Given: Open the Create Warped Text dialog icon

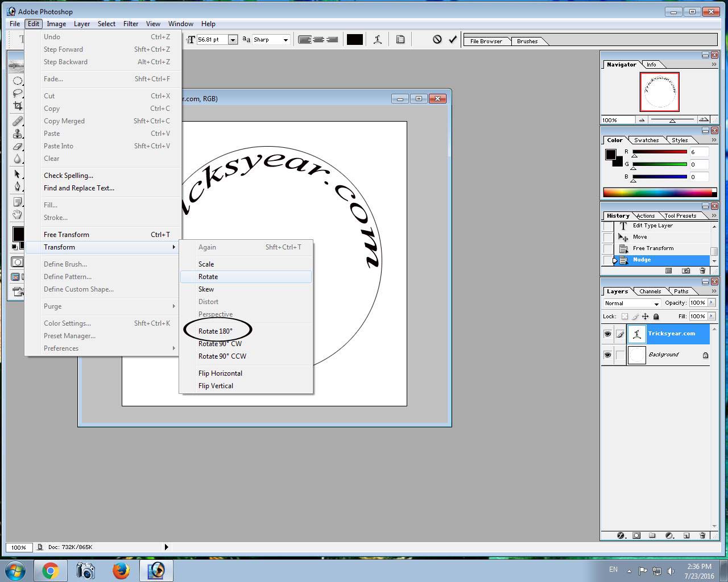Looking at the screenshot, I should pos(378,39).
